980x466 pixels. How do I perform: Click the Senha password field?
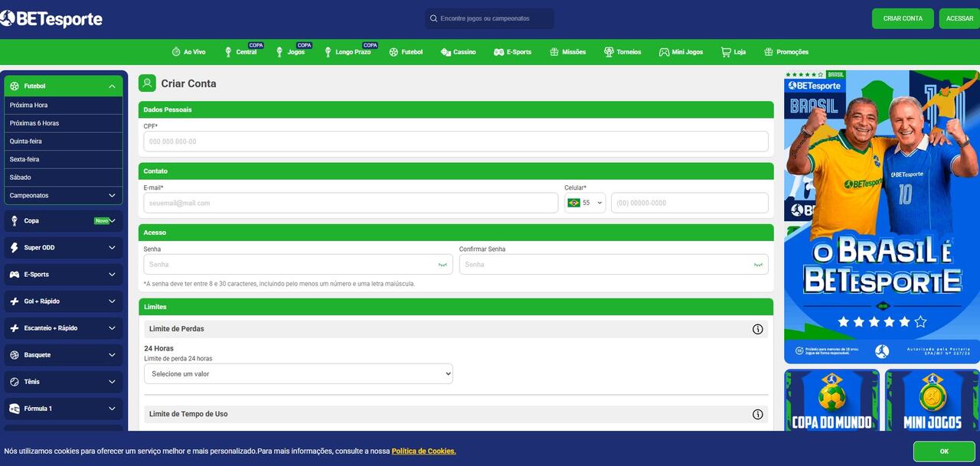pos(299,265)
